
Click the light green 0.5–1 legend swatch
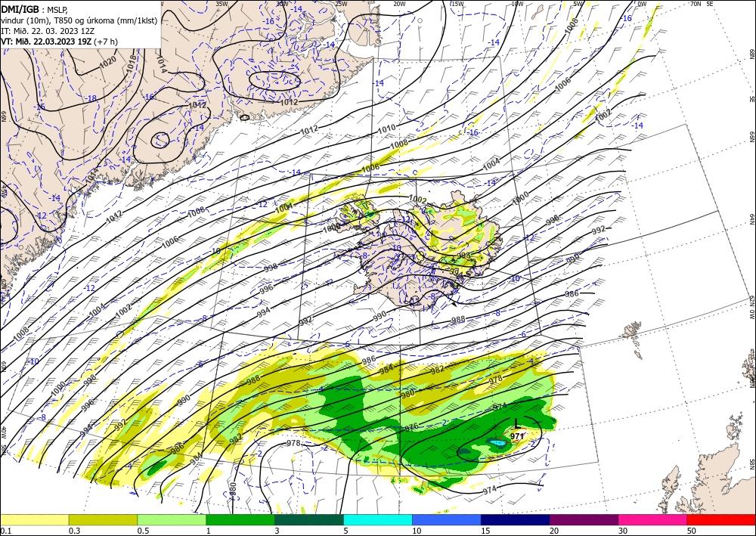click(x=172, y=519)
